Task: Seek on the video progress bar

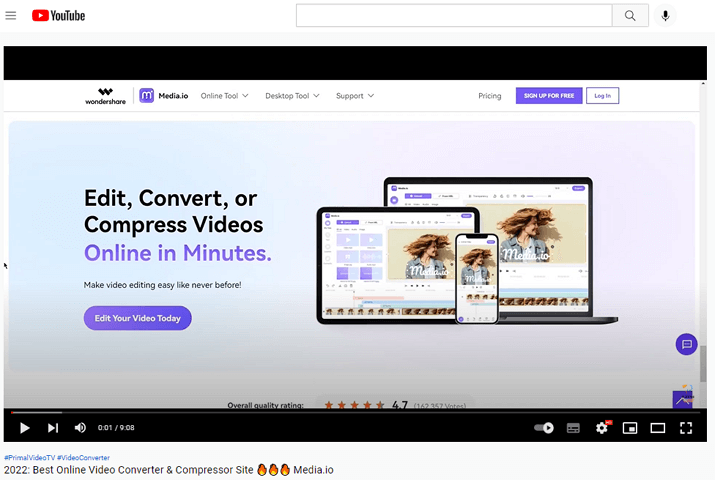Action: tap(355, 412)
